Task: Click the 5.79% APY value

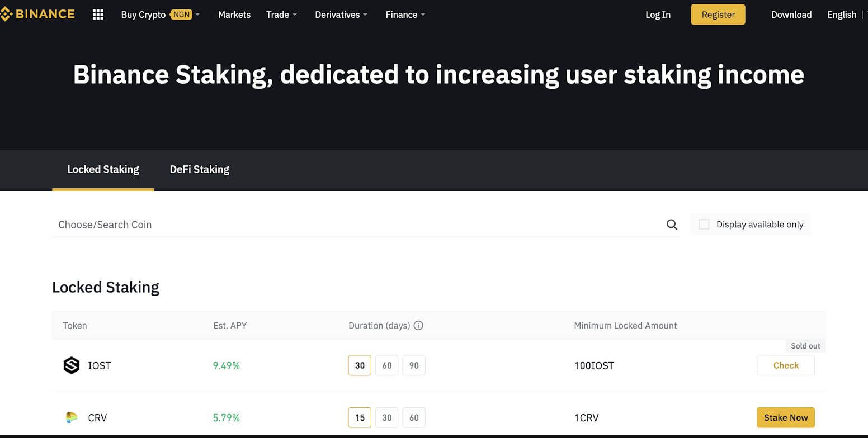Action: coord(227,417)
